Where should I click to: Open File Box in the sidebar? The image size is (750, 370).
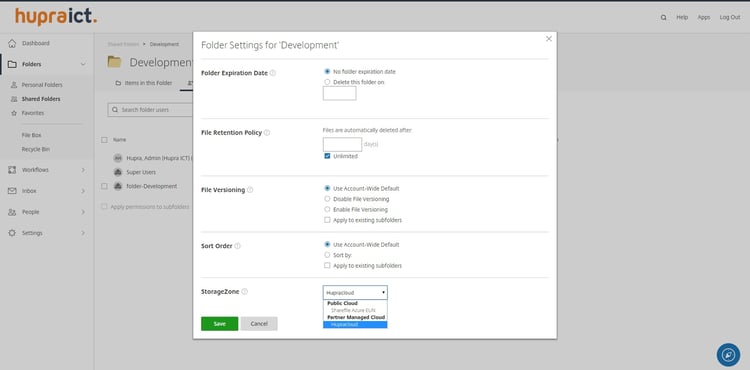(x=32, y=136)
